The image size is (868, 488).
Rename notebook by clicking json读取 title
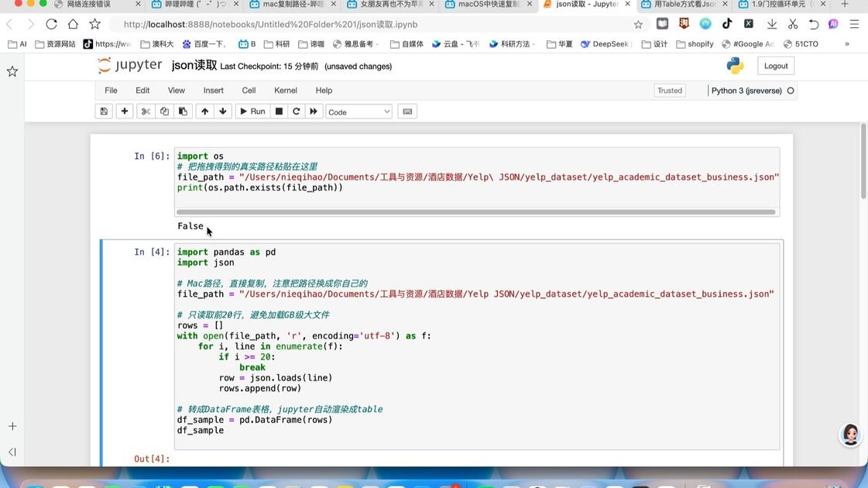[194, 65]
